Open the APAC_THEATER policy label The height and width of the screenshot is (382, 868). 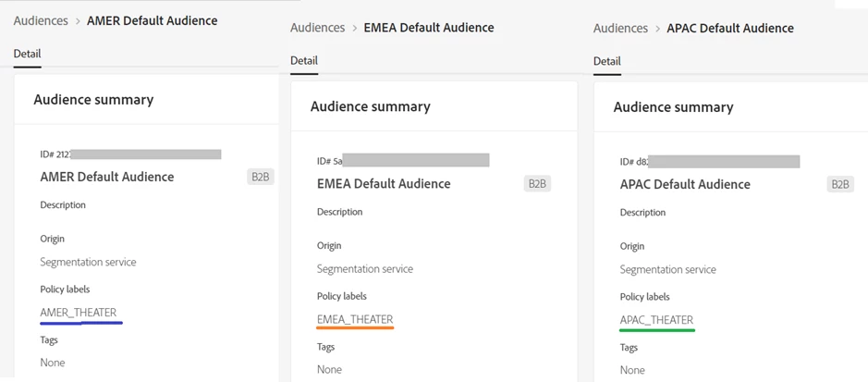click(656, 321)
